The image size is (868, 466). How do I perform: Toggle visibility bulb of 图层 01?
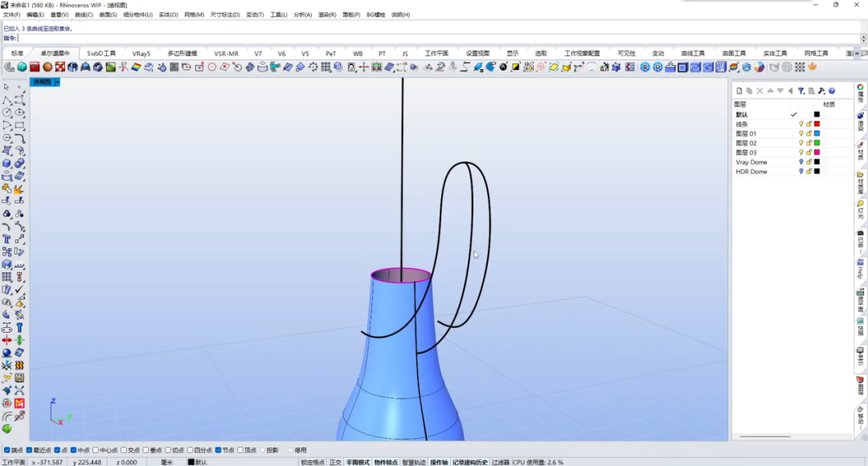pos(801,133)
